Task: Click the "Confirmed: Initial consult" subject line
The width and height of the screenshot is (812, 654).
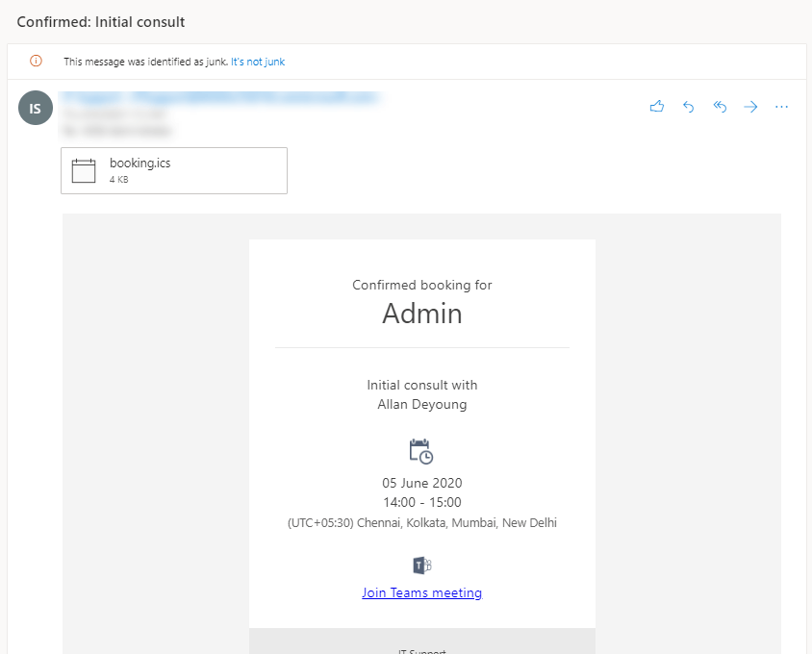Action: [x=101, y=21]
